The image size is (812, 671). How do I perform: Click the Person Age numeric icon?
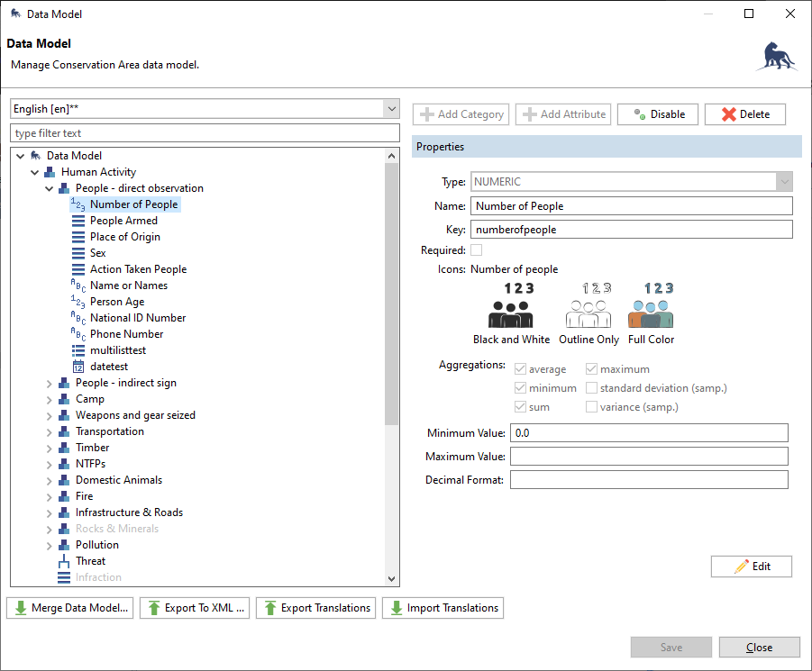click(78, 302)
